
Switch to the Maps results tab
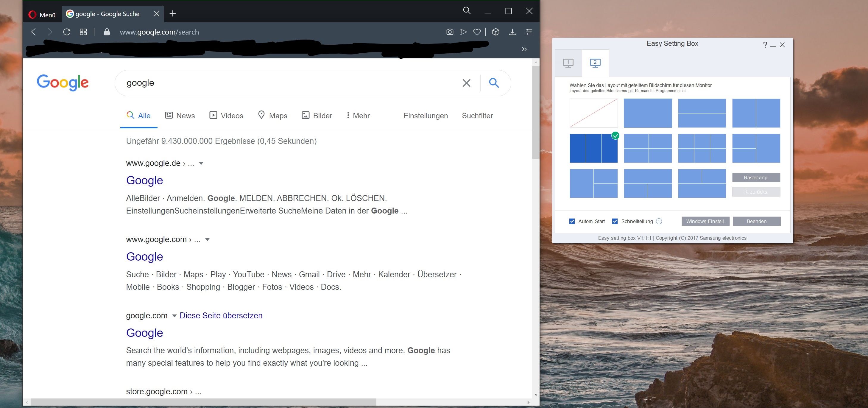[x=272, y=116]
